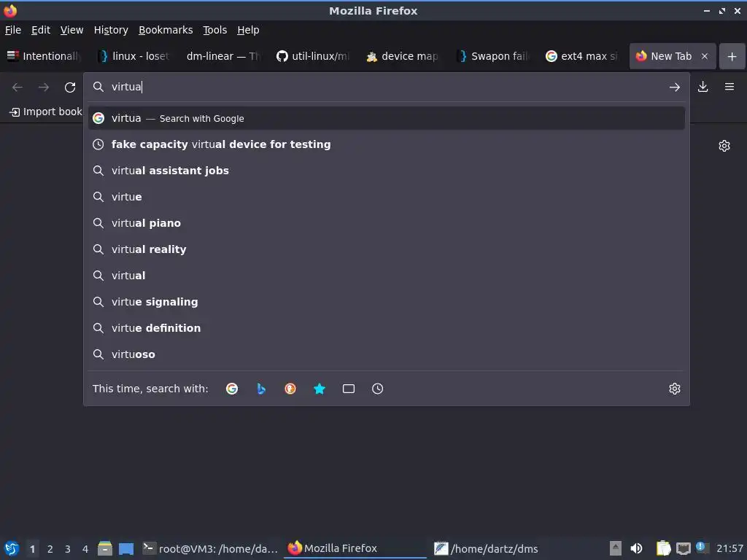Open new tab page customize gear
Image resolution: width=747 pixels, height=560 pixels.
(724, 146)
